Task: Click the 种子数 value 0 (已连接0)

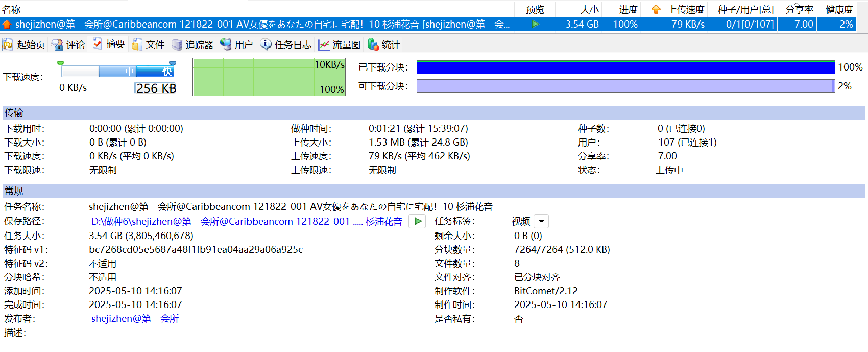Action: [681, 129]
